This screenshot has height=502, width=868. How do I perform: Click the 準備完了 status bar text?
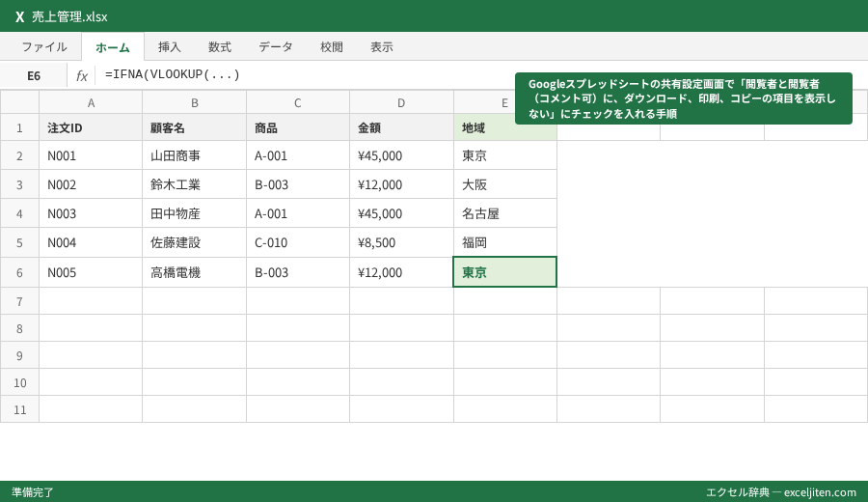(33, 492)
